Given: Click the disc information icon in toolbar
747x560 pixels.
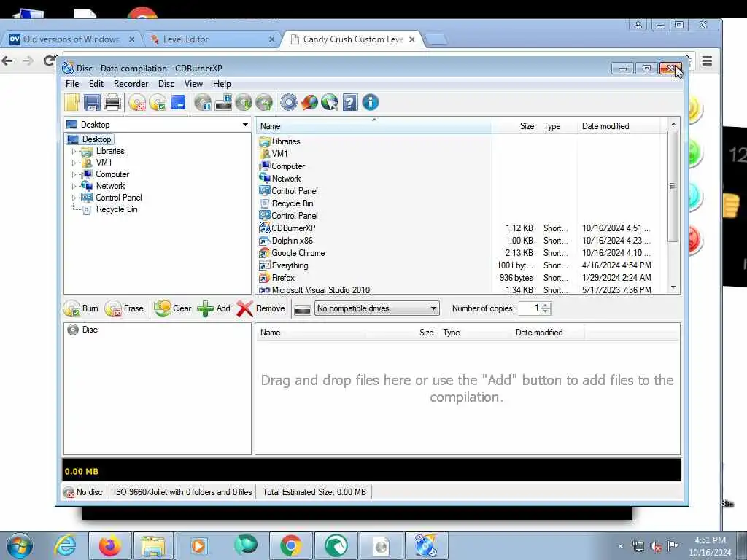Looking at the screenshot, I should [203, 102].
